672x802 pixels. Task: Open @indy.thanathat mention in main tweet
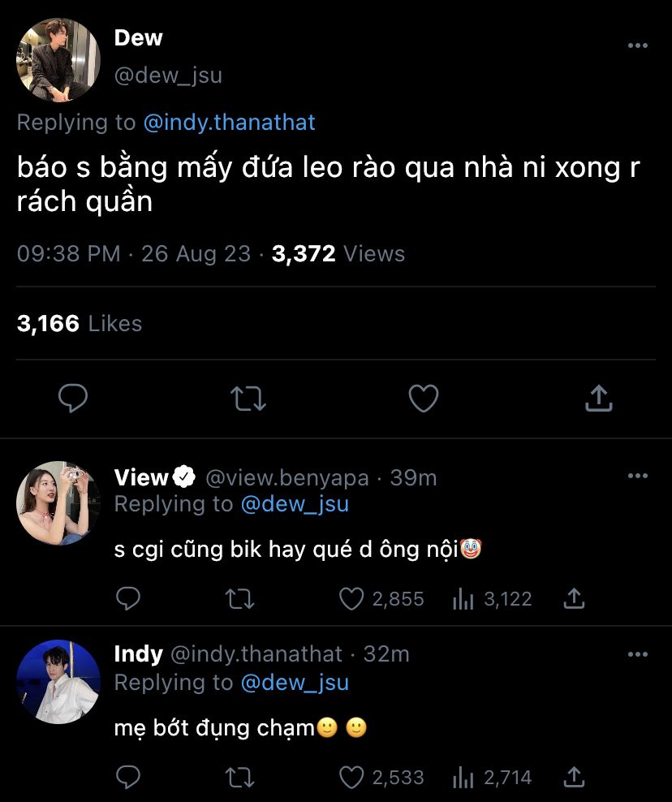tap(229, 123)
